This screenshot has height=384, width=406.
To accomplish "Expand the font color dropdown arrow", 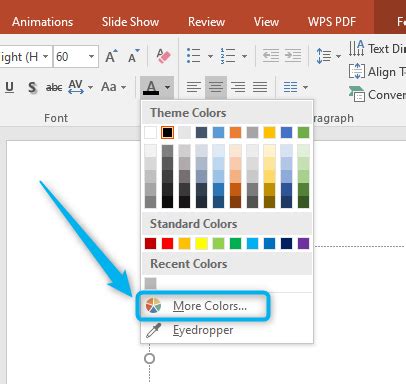I will [168, 87].
